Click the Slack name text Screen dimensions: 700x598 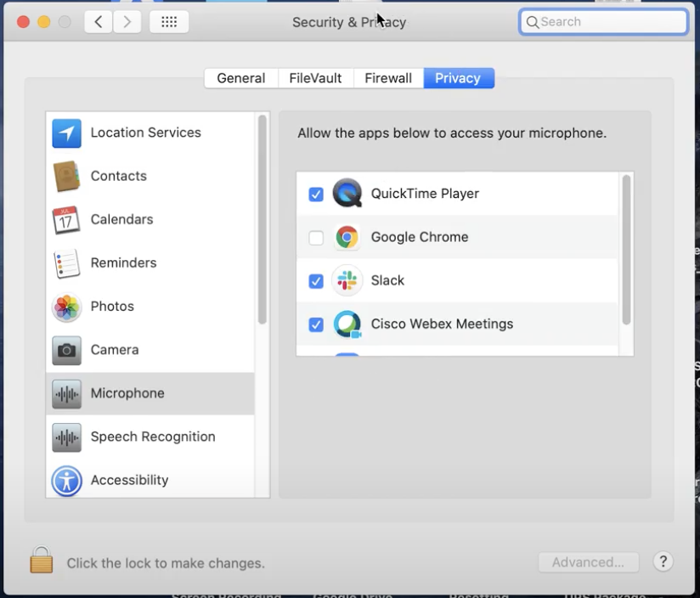[387, 280]
